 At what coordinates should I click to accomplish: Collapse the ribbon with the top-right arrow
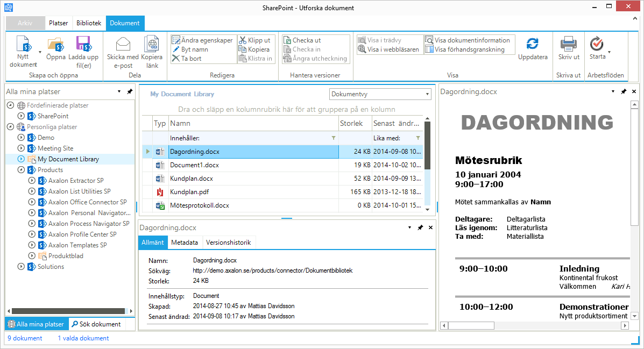(635, 19)
